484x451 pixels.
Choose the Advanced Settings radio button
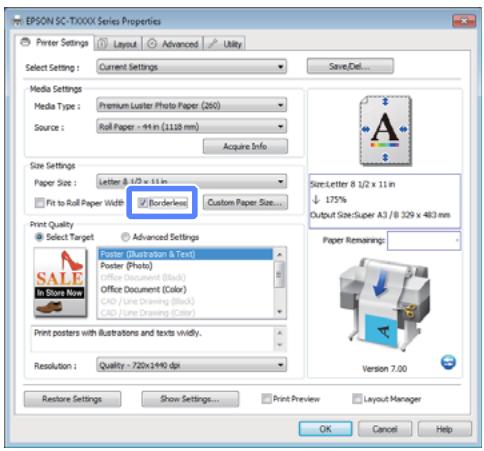(x=125, y=237)
